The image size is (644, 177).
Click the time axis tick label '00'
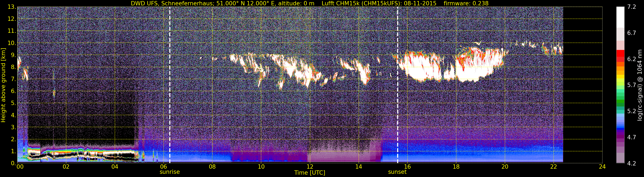point(20,167)
